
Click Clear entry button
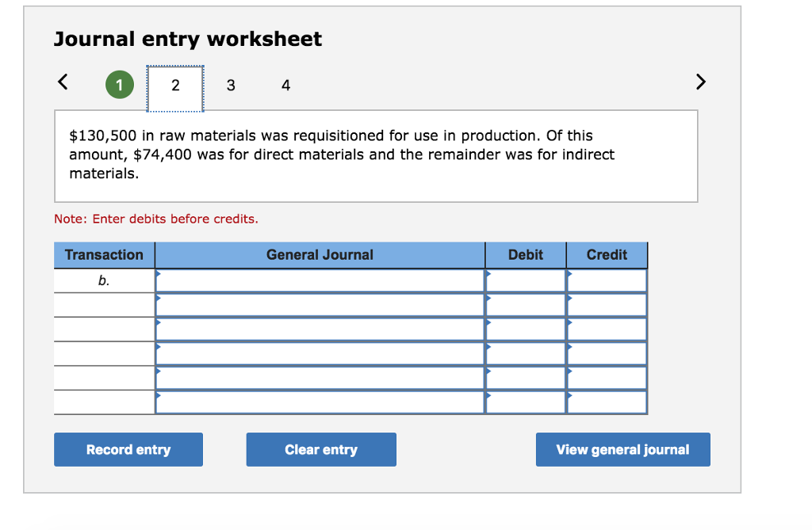[x=321, y=449]
